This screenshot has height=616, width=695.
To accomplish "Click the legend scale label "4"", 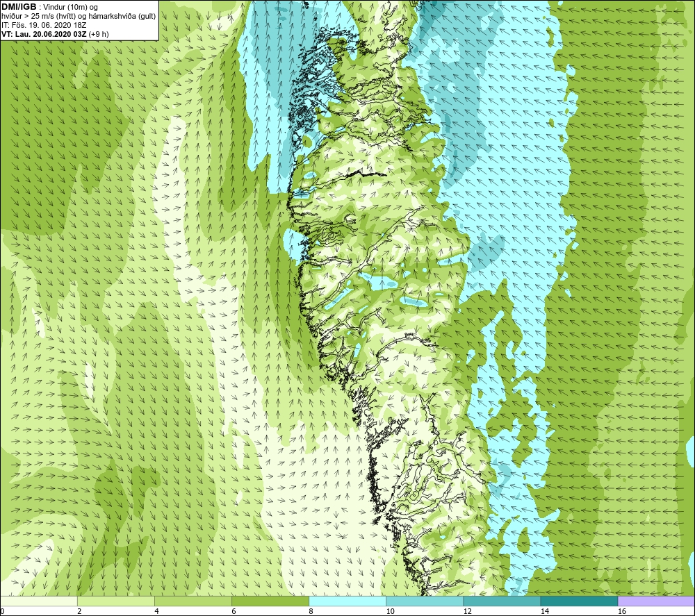I will coord(156,611).
